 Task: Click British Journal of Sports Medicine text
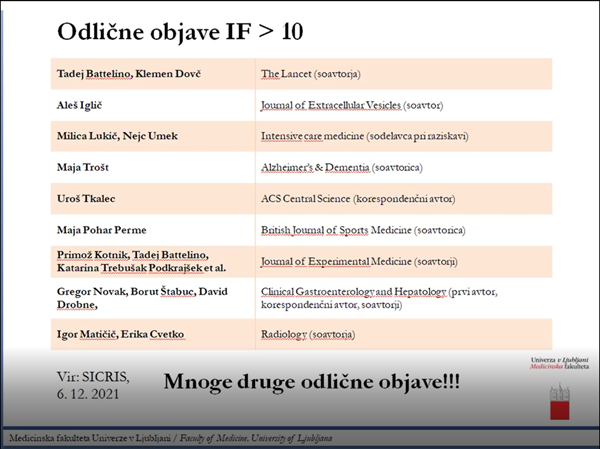tap(363, 229)
